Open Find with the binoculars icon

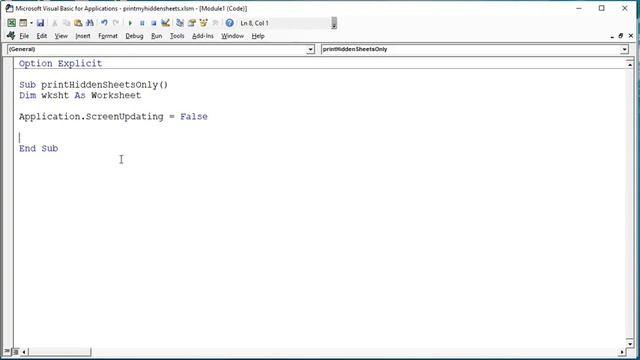coord(90,23)
